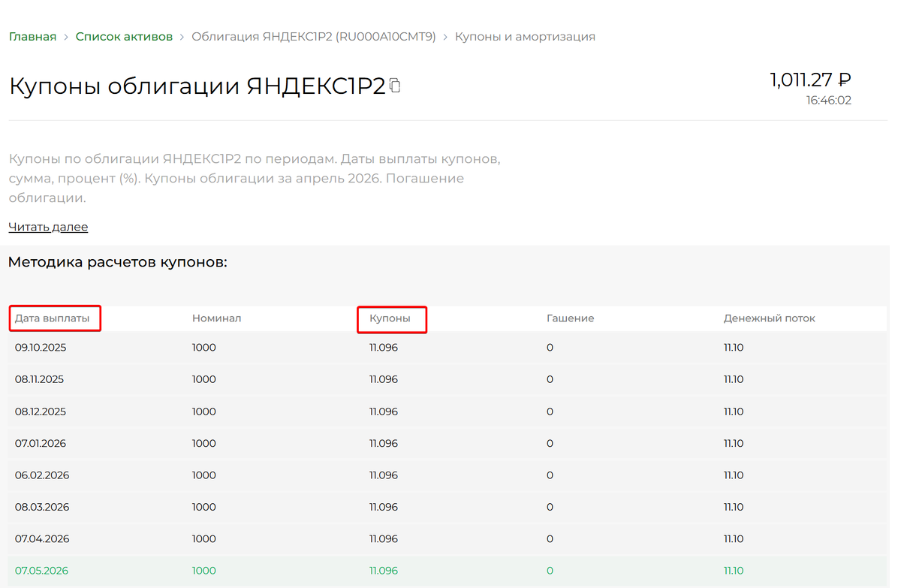Click Номинал 1000 in the 07.01.2026 row

click(204, 443)
